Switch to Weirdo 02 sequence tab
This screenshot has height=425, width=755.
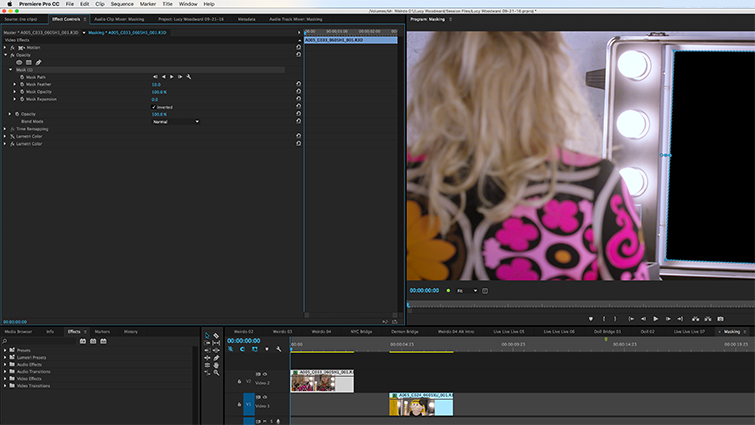[244, 332]
